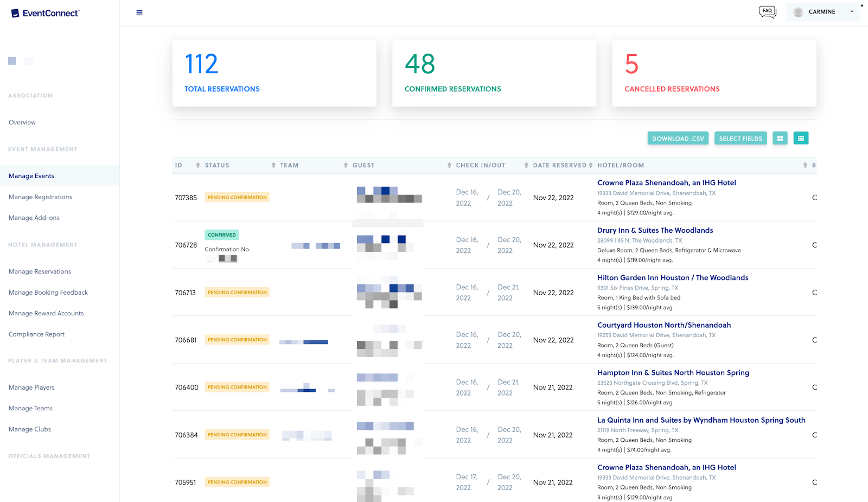Screen dimensions: 868x502
Task: Select reservation ID 707385
Action: pyautogui.click(x=186, y=198)
